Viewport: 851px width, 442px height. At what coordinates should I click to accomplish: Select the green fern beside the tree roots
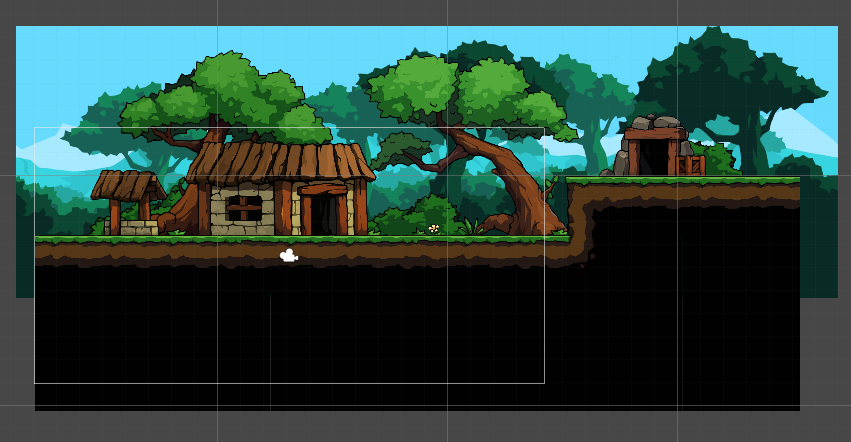pos(470,226)
